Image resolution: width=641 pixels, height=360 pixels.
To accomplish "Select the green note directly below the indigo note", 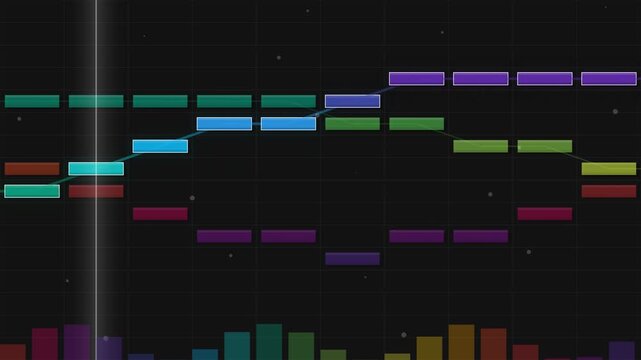I will [x=352, y=124].
